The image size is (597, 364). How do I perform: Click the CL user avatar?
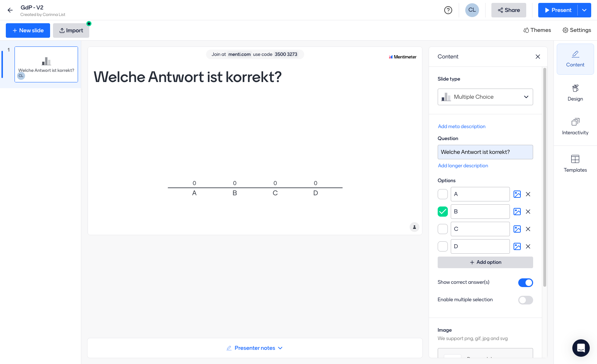[472, 10]
